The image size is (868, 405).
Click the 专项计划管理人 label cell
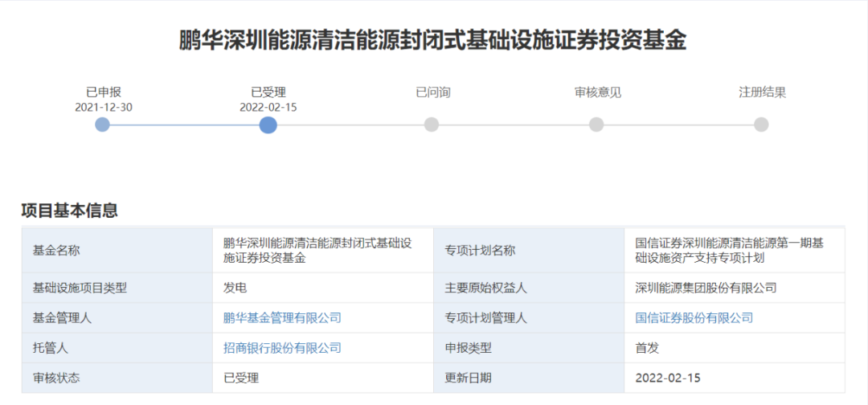(x=529, y=317)
